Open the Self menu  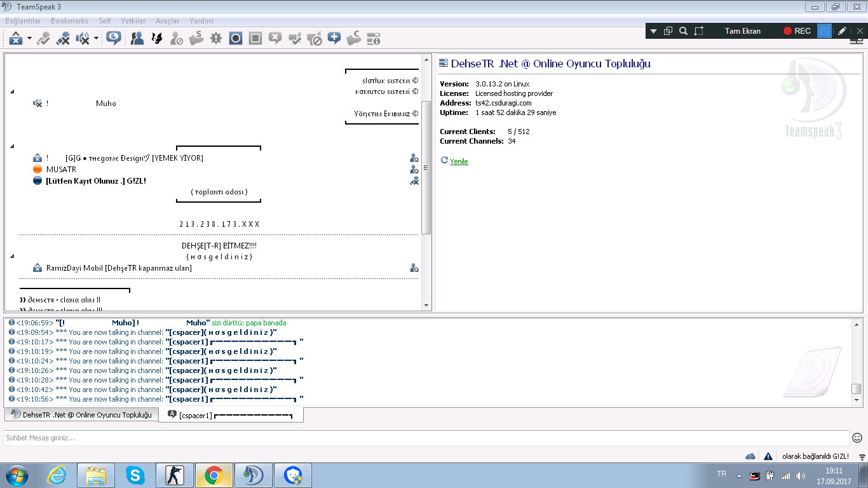(105, 21)
